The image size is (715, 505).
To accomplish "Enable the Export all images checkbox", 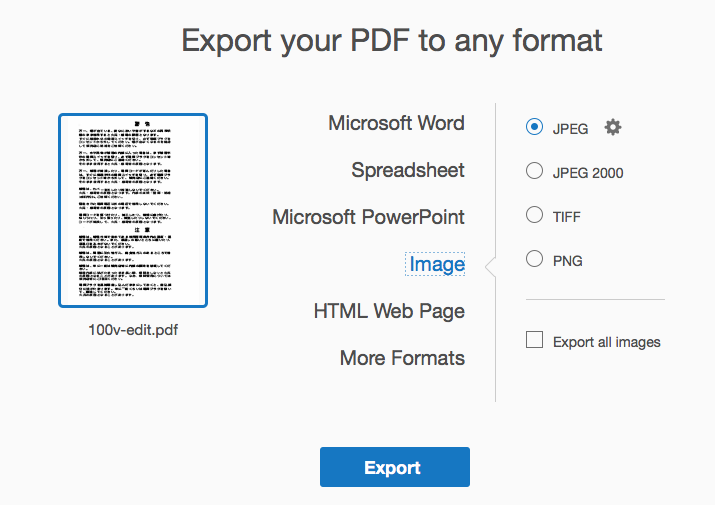I will tap(534, 341).
